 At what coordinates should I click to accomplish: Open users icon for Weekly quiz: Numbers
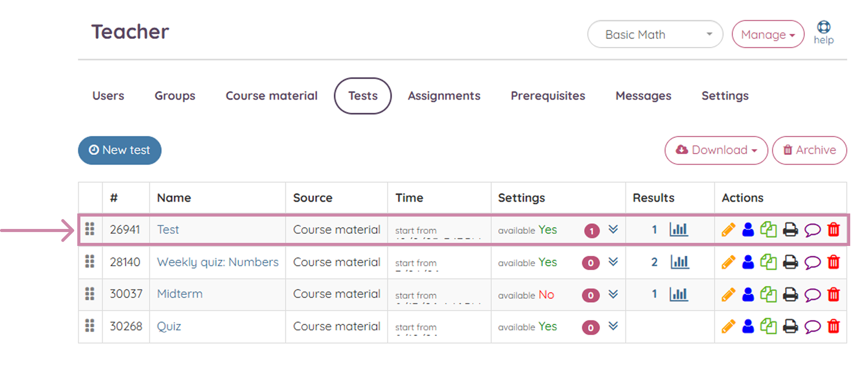pyautogui.click(x=748, y=262)
